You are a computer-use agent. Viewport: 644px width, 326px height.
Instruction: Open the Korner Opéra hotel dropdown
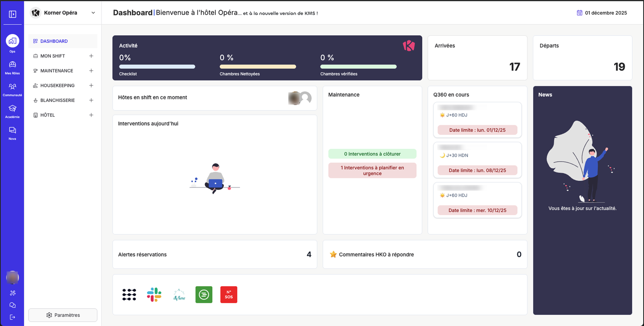coord(63,13)
